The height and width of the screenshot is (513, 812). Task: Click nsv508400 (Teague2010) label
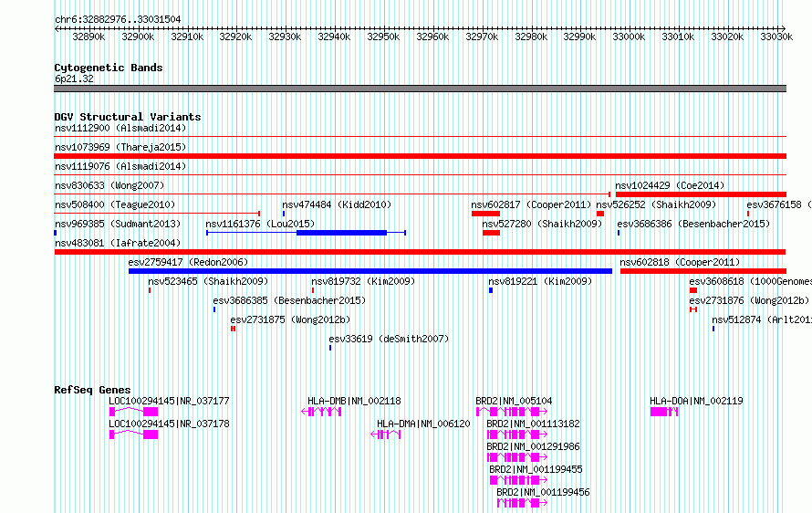[x=115, y=204]
